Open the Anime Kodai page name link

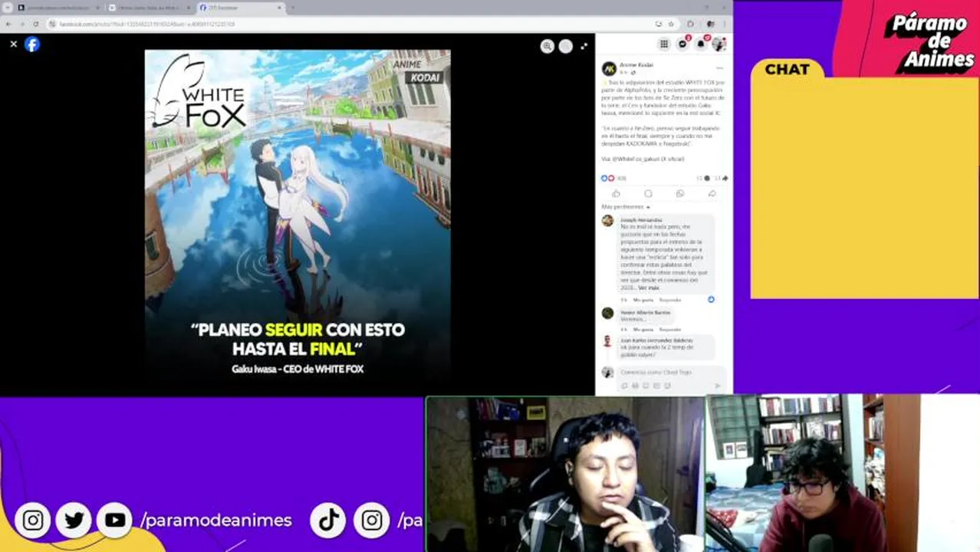pos(636,65)
